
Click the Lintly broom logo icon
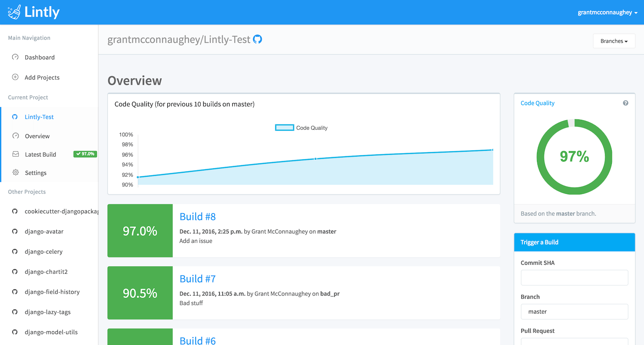pyautogui.click(x=14, y=12)
